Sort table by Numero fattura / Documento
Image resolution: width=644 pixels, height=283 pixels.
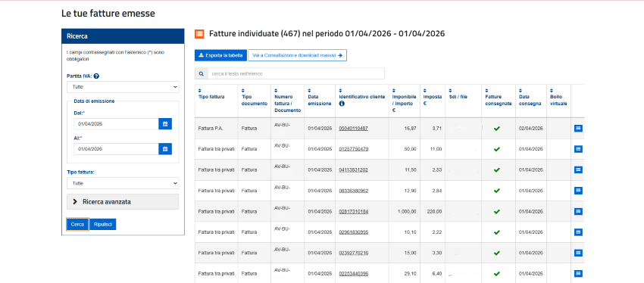point(276,90)
